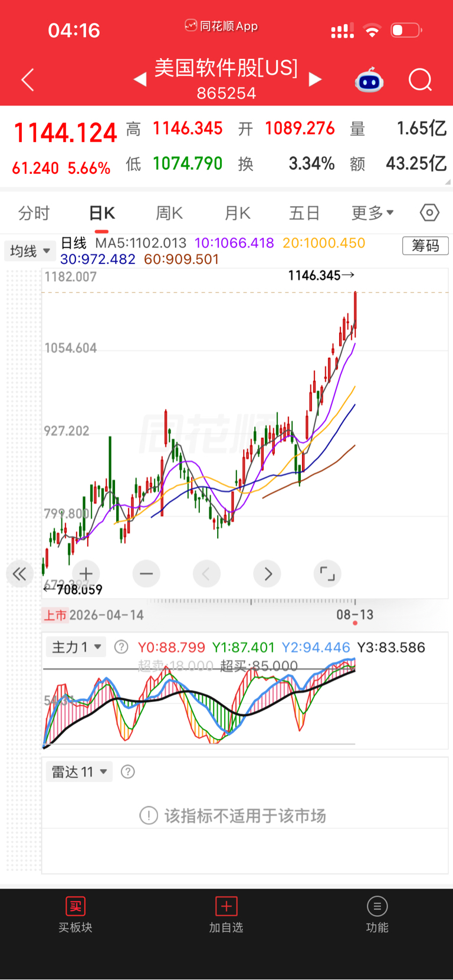
Task: Switch to the 分时 tab
Action: 34,213
